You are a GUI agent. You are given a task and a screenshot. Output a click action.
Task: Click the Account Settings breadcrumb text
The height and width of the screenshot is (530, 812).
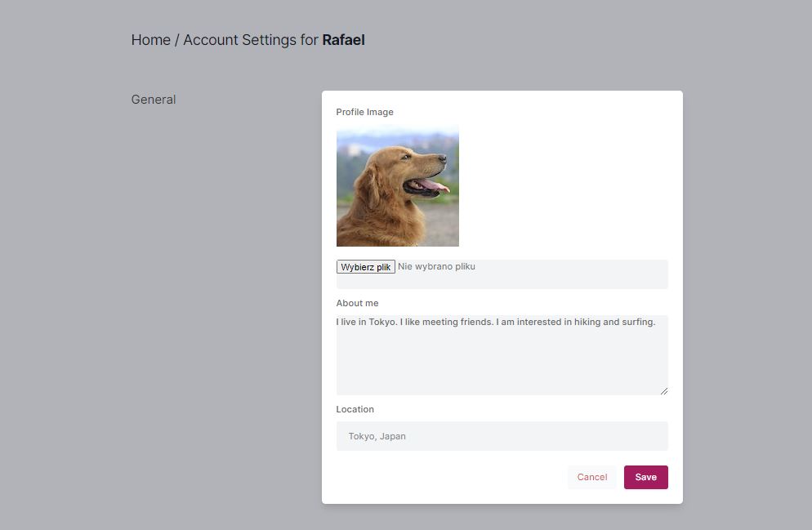[x=239, y=39]
